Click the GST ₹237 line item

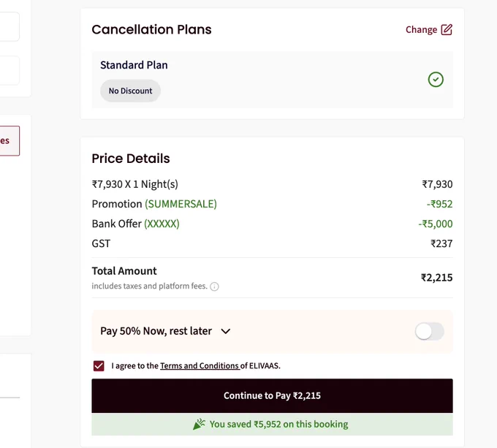[272, 243]
